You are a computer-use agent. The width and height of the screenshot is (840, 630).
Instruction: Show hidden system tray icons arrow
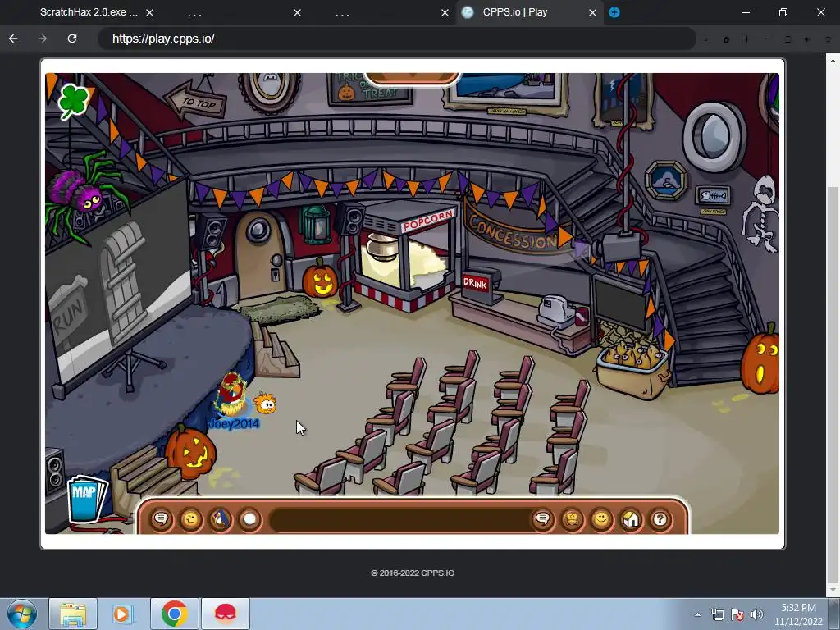point(697,614)
